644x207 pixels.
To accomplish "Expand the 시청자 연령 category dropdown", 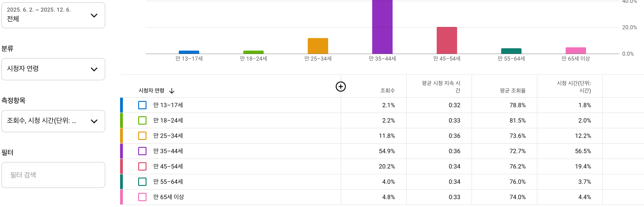I will (53, 69).
